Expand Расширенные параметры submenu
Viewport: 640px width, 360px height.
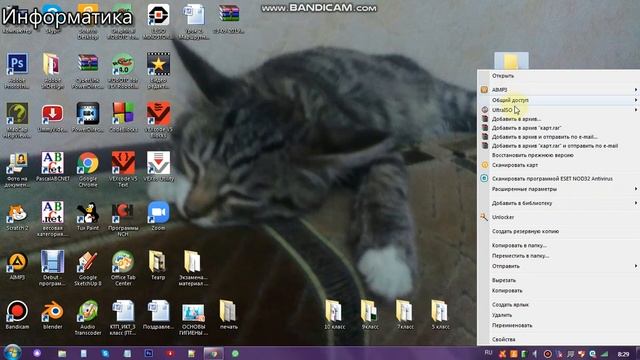coord(558,189)
